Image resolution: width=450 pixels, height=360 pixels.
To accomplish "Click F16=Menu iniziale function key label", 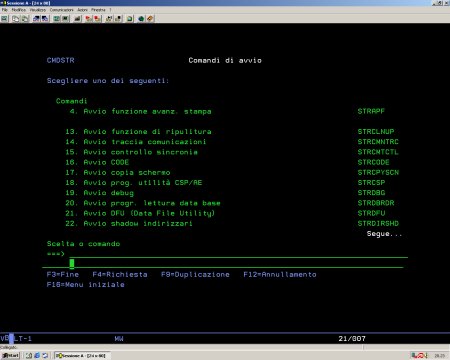I will tap(86, 285).
